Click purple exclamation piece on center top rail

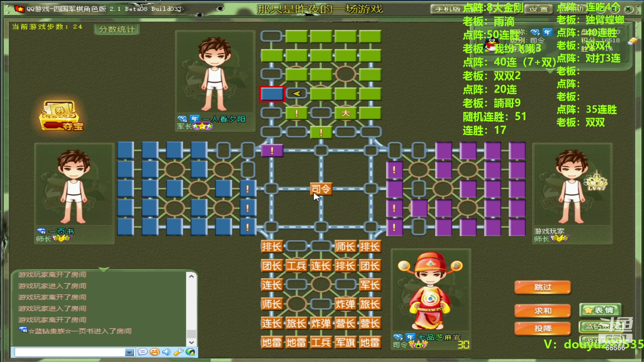pos(272,151)
